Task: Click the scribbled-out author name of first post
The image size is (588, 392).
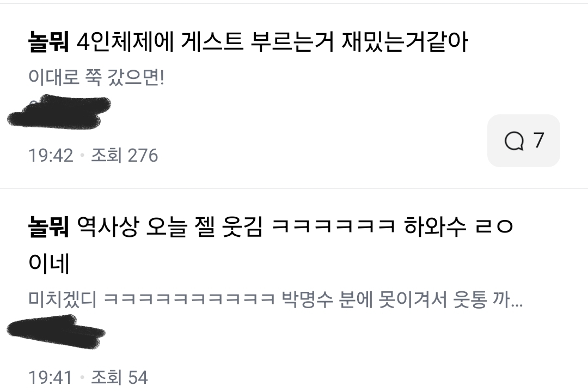Action: coord(59,112)
